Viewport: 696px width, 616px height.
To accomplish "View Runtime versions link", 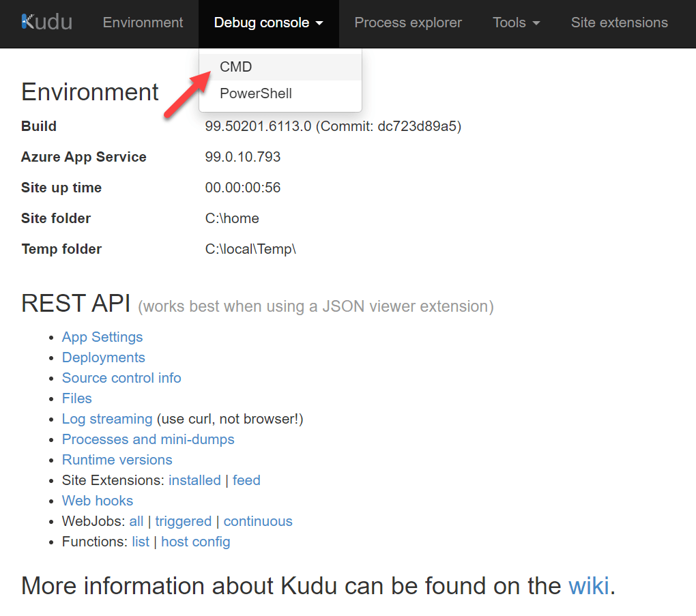I will 117,460.
